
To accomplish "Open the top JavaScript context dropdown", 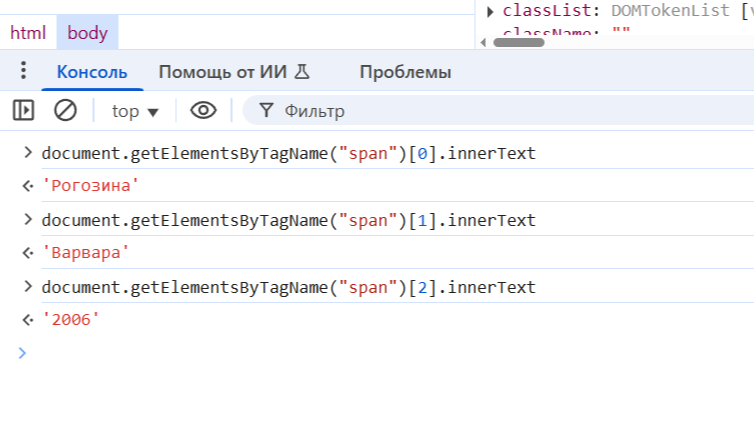I will 136,111.
